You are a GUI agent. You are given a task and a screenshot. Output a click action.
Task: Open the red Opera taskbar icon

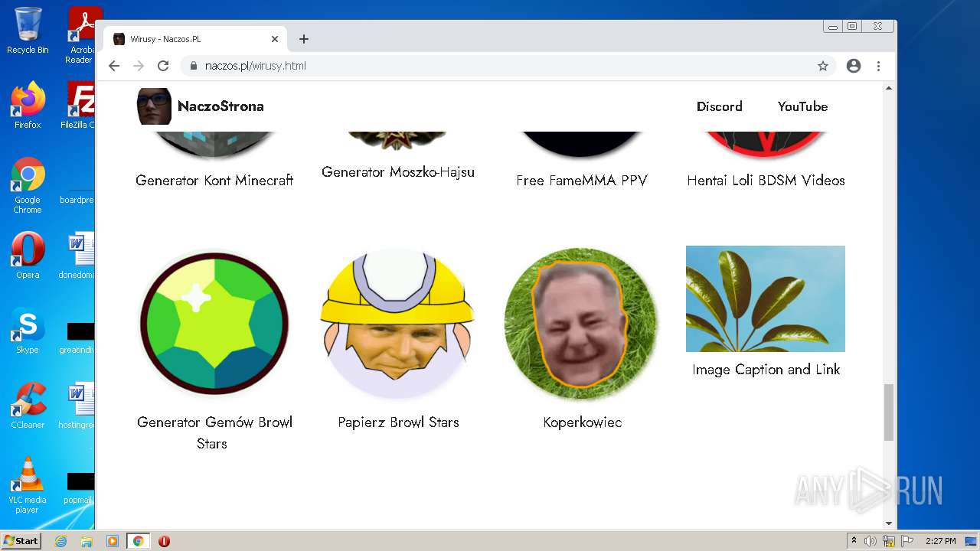pos(164,541)
